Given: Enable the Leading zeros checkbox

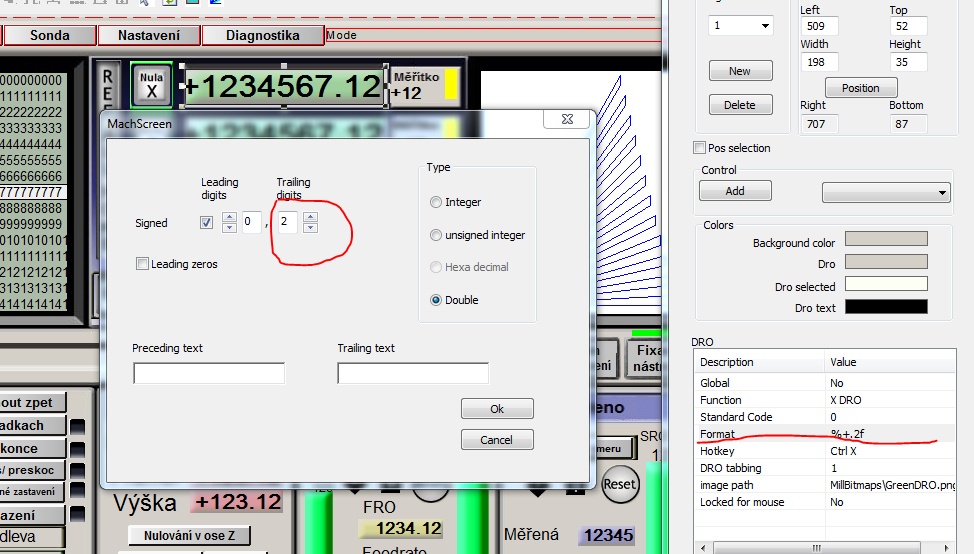Looking at the screenshot, I should [x=143, y=264].
